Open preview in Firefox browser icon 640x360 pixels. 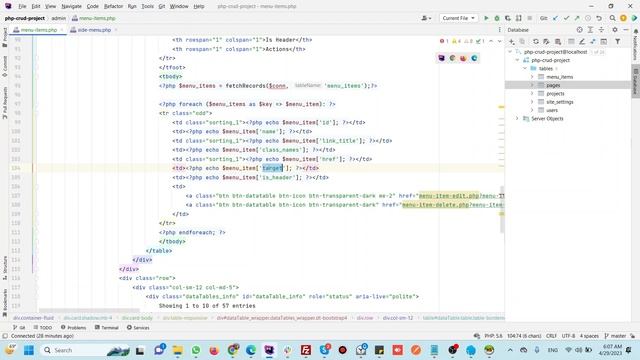(463, 58)
